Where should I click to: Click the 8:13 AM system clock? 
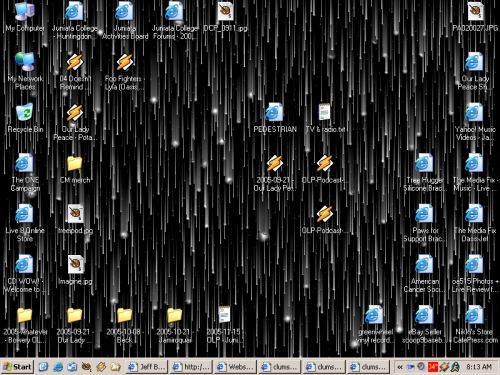479,367
